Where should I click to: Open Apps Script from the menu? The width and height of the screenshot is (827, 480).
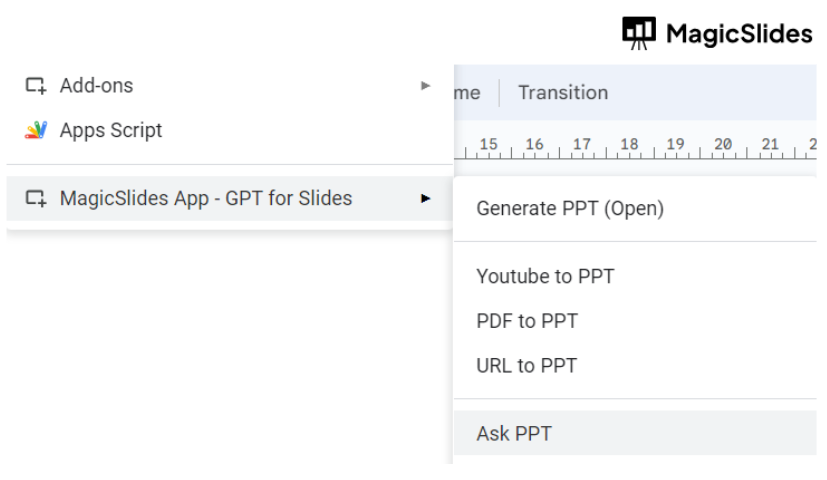[111, 130]
